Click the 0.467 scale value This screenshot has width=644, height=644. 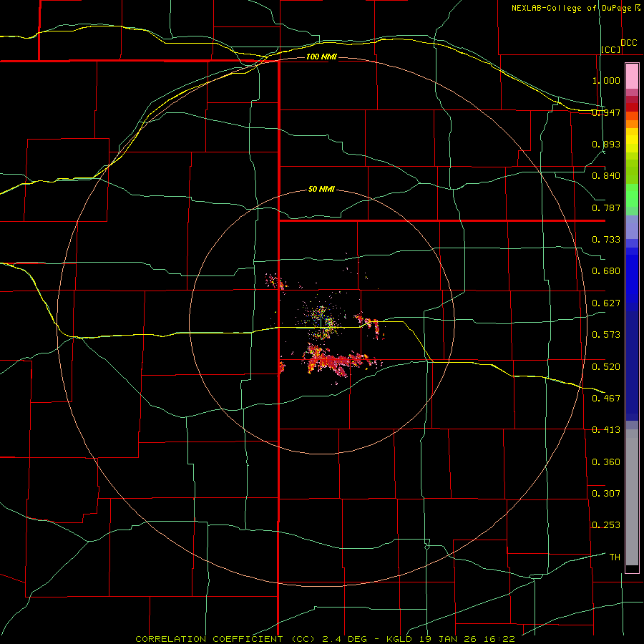(606, 399)
